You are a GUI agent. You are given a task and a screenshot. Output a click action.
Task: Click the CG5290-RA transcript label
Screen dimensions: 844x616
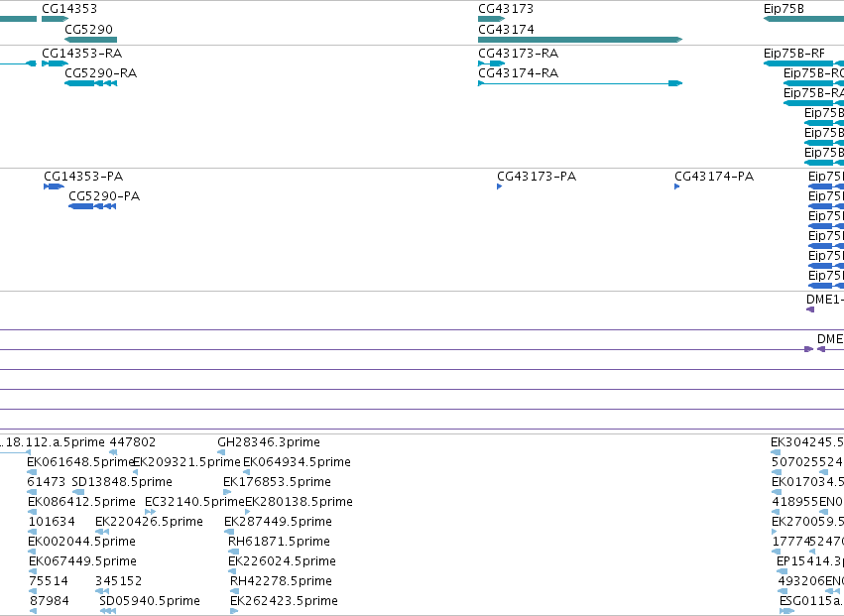tap(100, 73)
